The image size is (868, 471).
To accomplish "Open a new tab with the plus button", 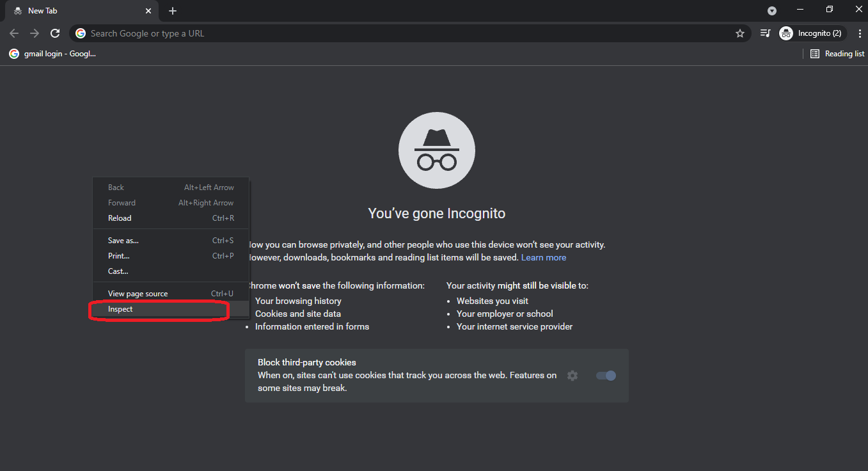I will [173, 11].
